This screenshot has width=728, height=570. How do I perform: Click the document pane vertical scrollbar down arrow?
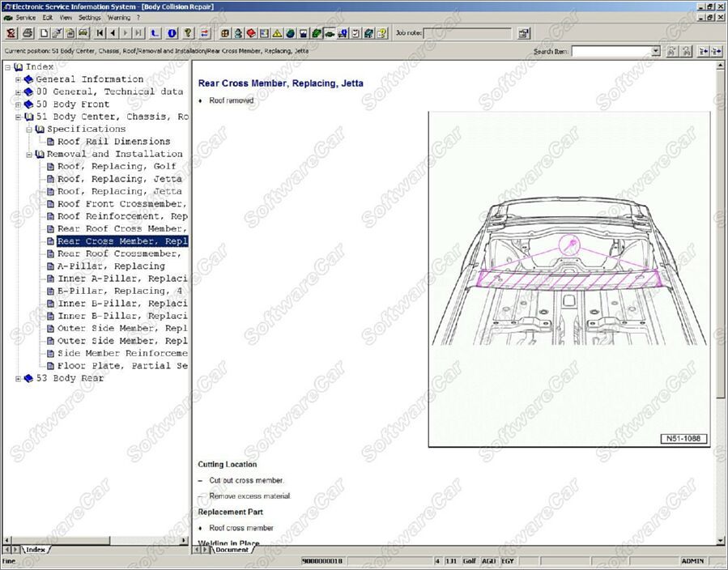pos(720,540)
